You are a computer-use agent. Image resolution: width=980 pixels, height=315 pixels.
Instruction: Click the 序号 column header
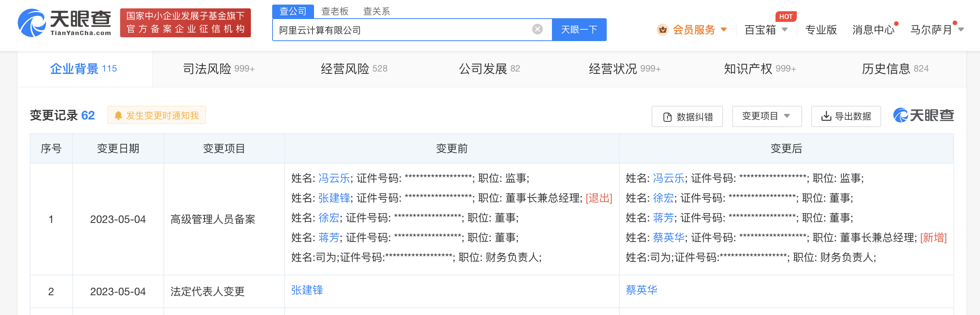pos(51,148)
